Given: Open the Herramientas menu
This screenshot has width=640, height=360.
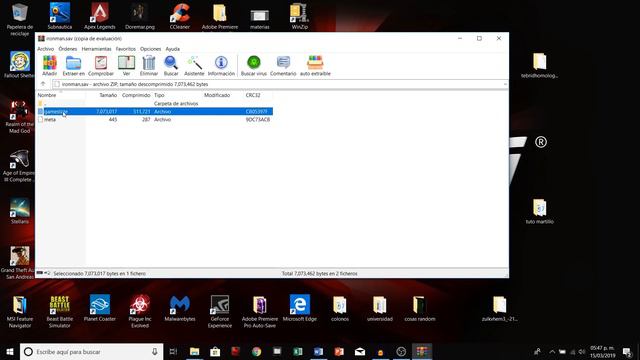Looking at the screenshot, I should tap(96, 49).
